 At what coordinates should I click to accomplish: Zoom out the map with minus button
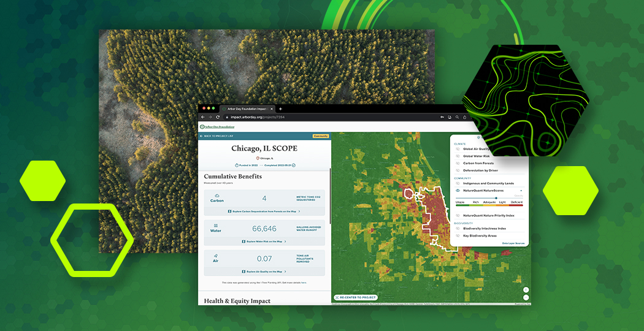click(526, 297)
